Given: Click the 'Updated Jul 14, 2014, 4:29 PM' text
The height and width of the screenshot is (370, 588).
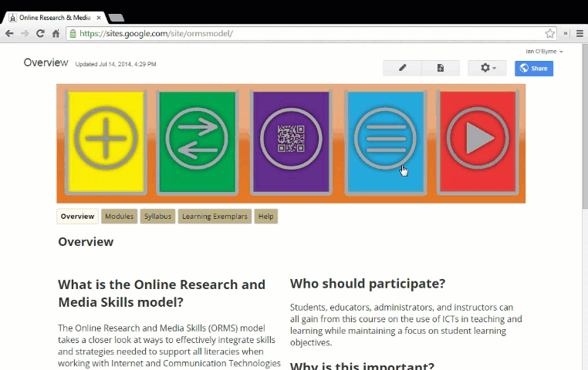Looking at the screenshot, I should 116,65.
